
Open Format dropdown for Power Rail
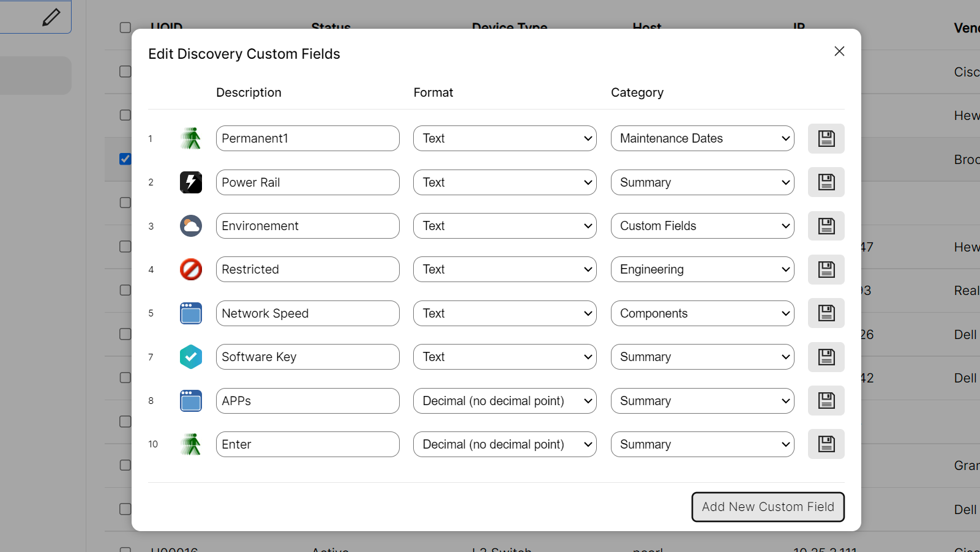[505, 182]
